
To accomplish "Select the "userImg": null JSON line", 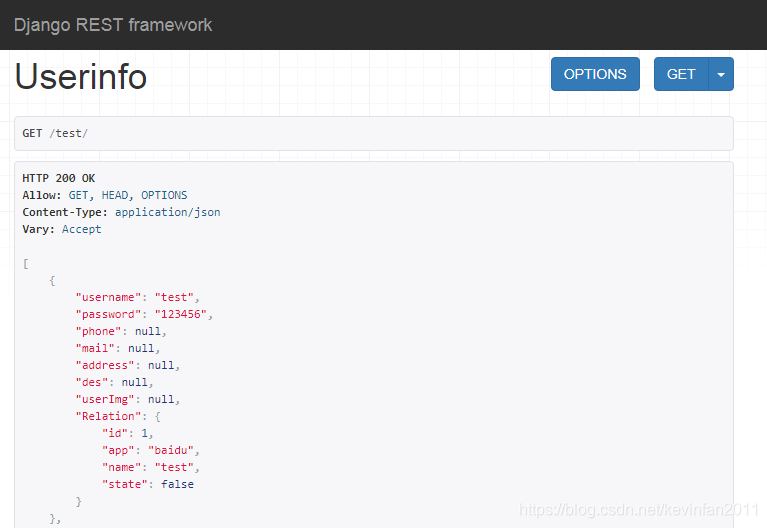I will point(128,399).
